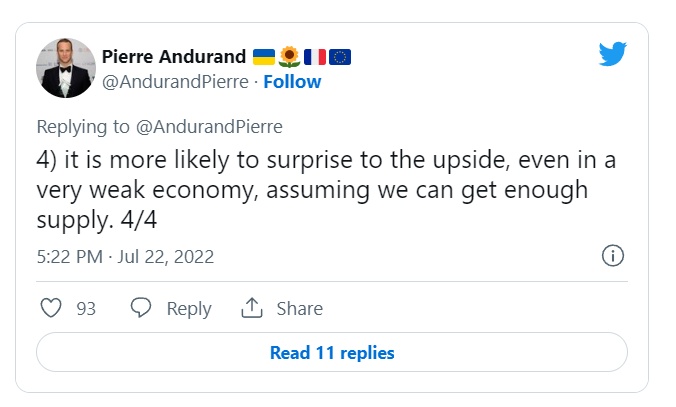
Task: Open the @AndurandPierre mention in Replying to
Action: tap(212, 126)
